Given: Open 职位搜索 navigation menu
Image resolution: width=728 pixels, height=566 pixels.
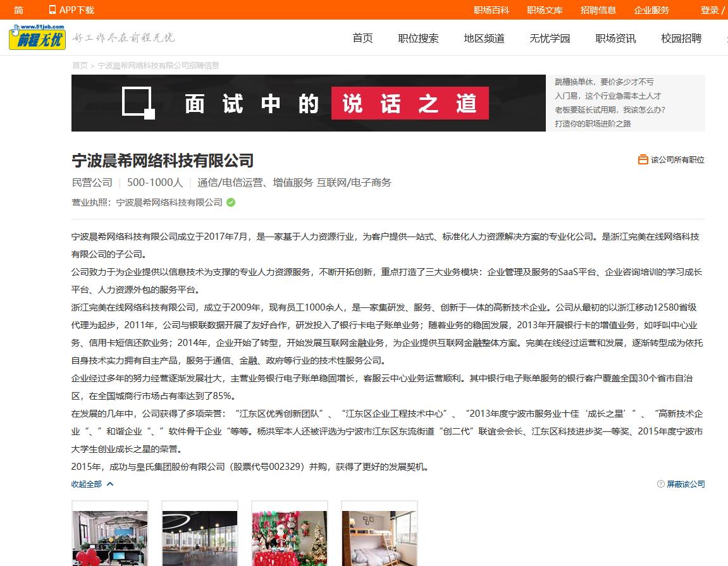Looking at the screenshot, I should [418, 39].
